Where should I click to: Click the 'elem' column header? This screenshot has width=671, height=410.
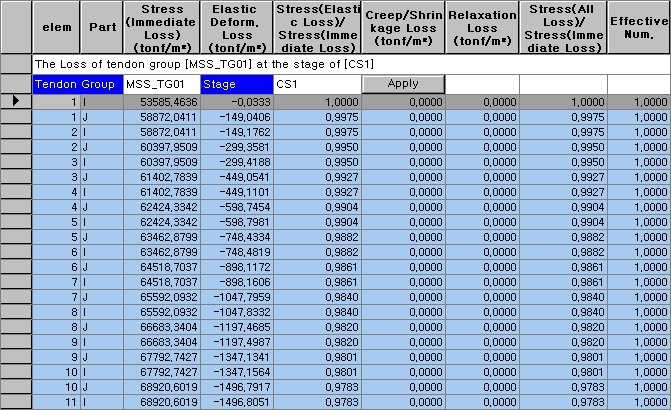[56, 27]
